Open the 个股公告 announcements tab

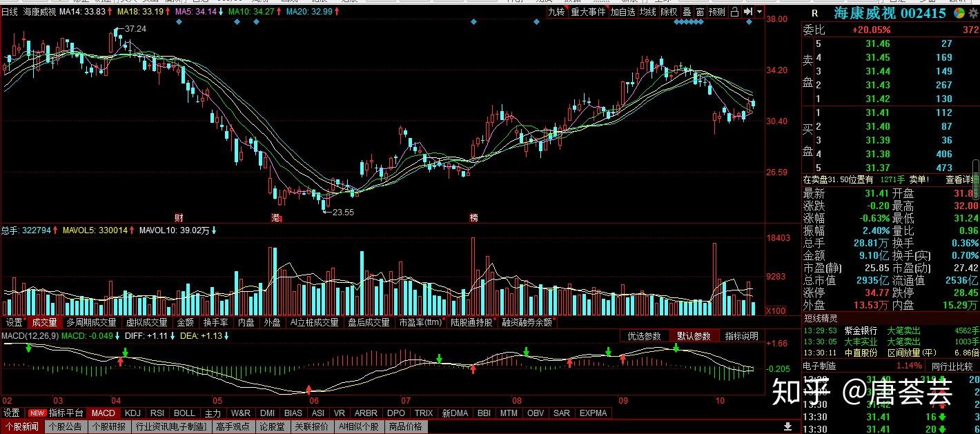point(67,427)
